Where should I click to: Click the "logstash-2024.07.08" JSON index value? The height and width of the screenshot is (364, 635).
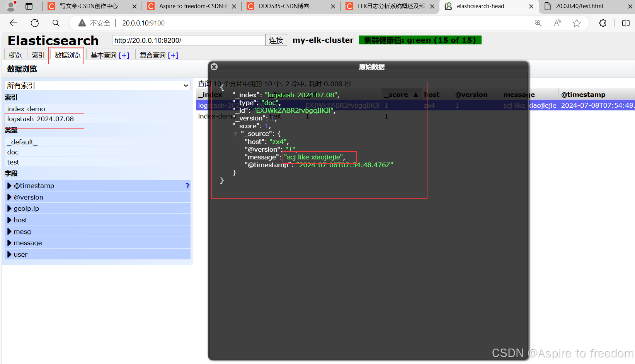coord(301,95)
